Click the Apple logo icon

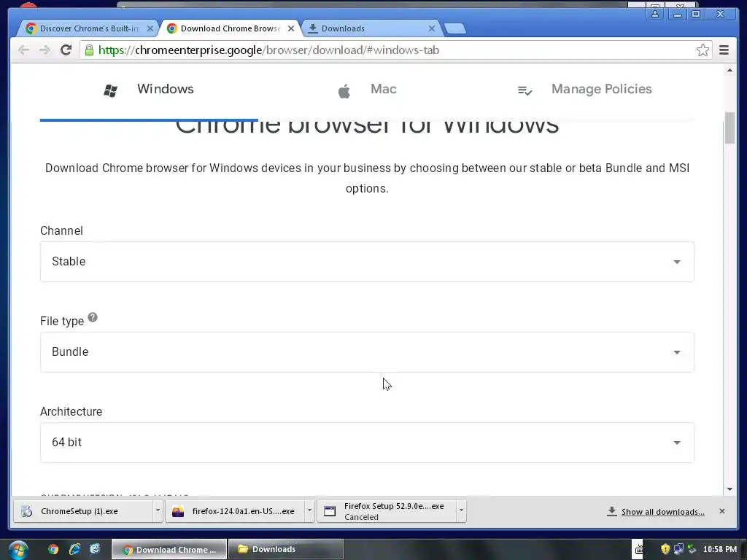click(x=344, y=90)
